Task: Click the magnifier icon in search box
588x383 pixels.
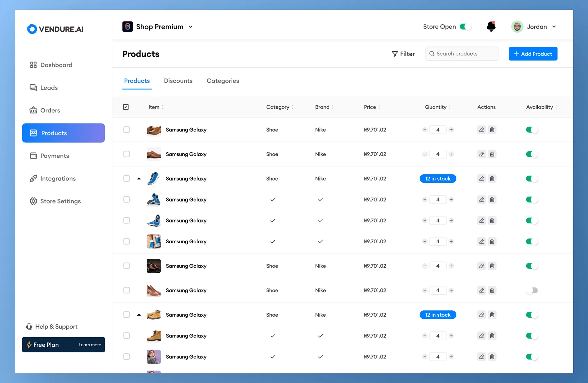Action: (x=432, y=54)
